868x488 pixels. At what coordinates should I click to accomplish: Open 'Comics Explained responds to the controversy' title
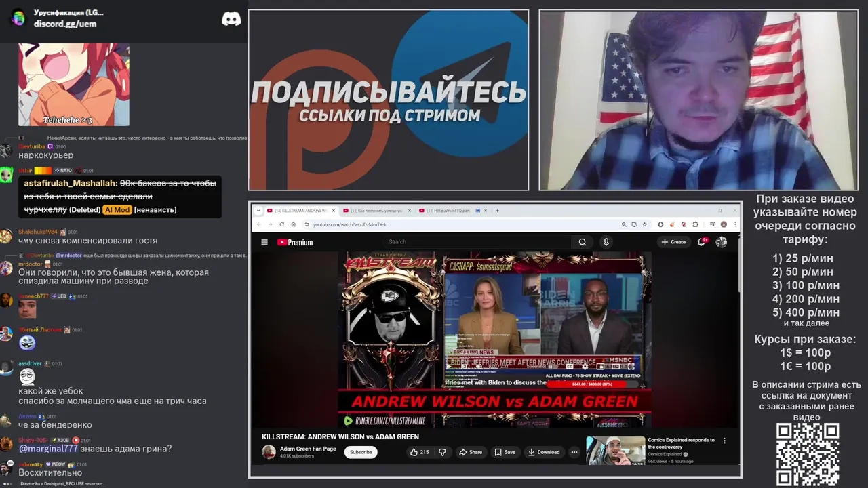pyautogui.click(x=681, y=443)
